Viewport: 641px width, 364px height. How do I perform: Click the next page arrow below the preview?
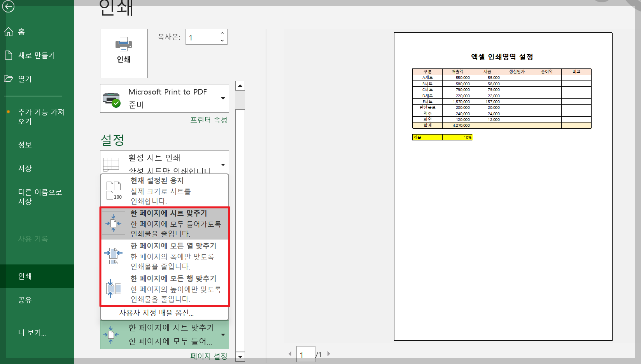coord(329,353)
